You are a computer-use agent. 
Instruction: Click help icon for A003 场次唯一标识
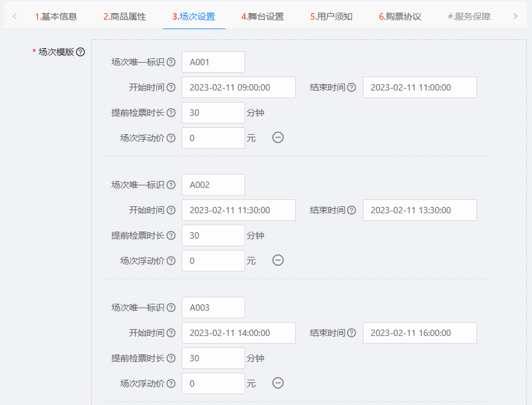point(172,308)
